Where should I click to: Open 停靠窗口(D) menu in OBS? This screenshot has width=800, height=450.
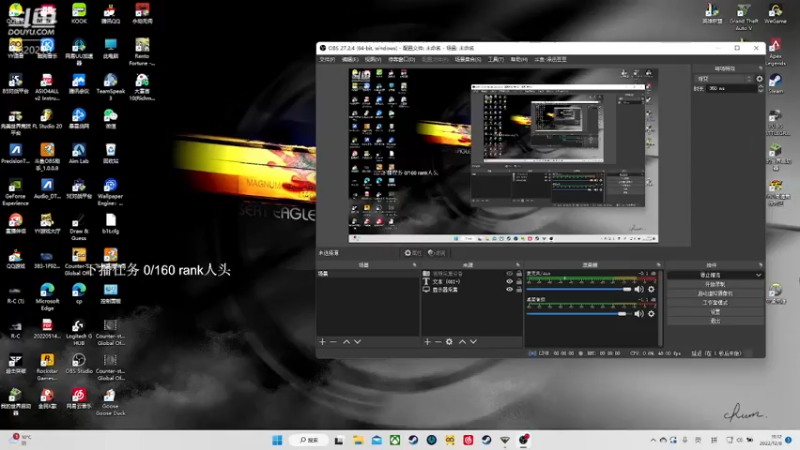tap(402, 60)
